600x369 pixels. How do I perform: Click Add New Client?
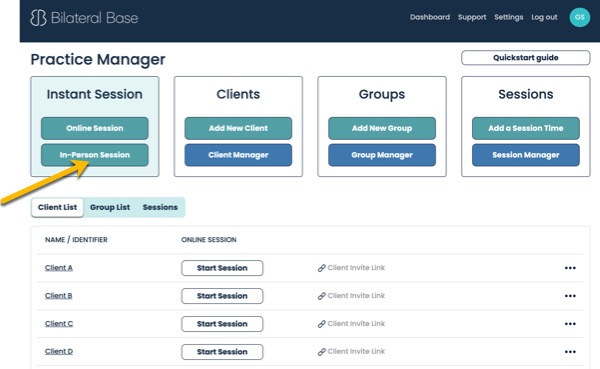[x=238, y=128]
